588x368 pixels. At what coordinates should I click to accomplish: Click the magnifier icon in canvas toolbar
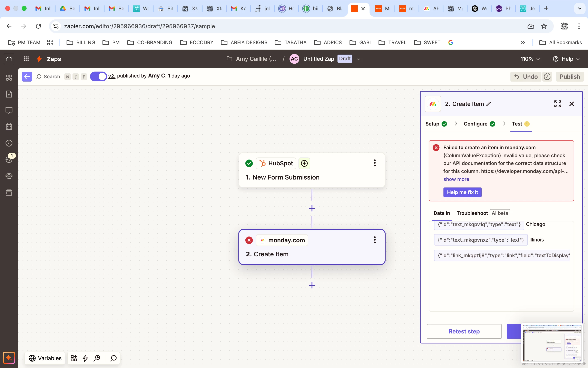coord(114,358)
